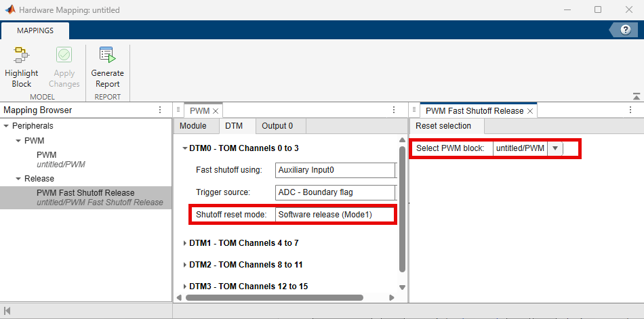Close the PWM Fast Shutoff Release tab
The image size is (644, 319).
pos(530,111)
